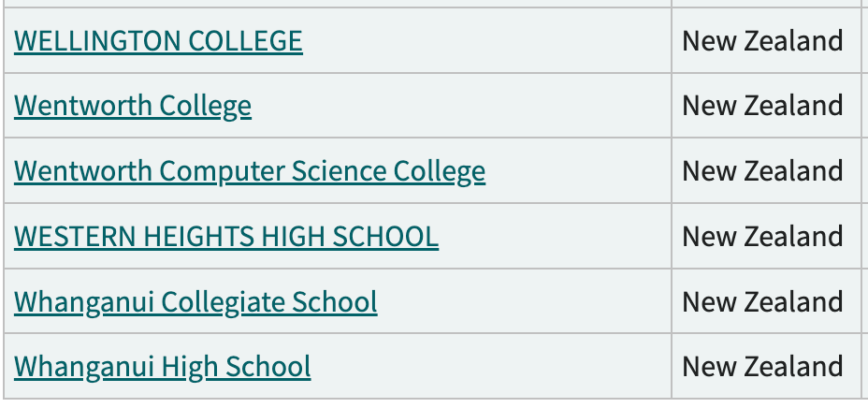The width and height of the screenshot is (868, 408).
Task: Open the Whanganui High School link
Action: (x=163, y=366)
